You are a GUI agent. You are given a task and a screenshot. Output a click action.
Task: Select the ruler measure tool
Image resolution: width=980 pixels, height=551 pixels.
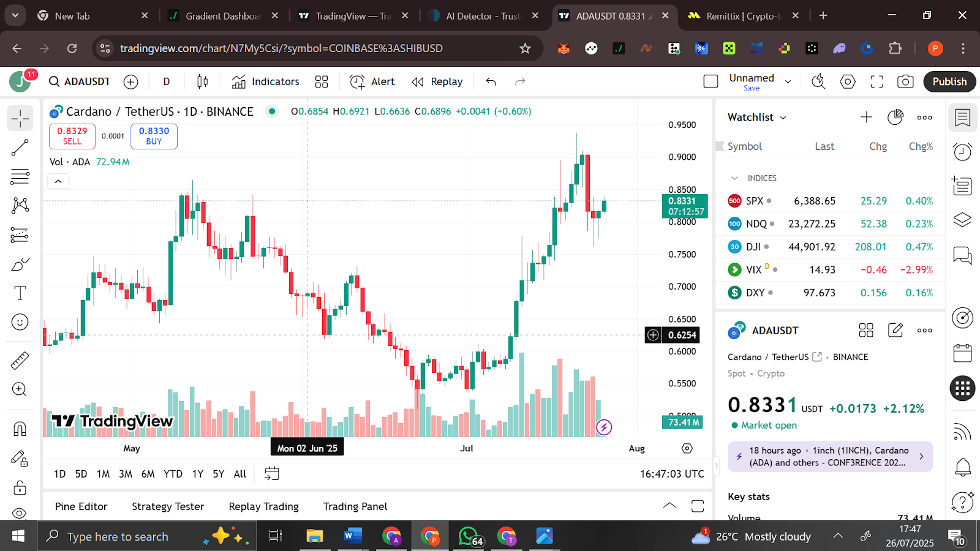tap(20, 361)
